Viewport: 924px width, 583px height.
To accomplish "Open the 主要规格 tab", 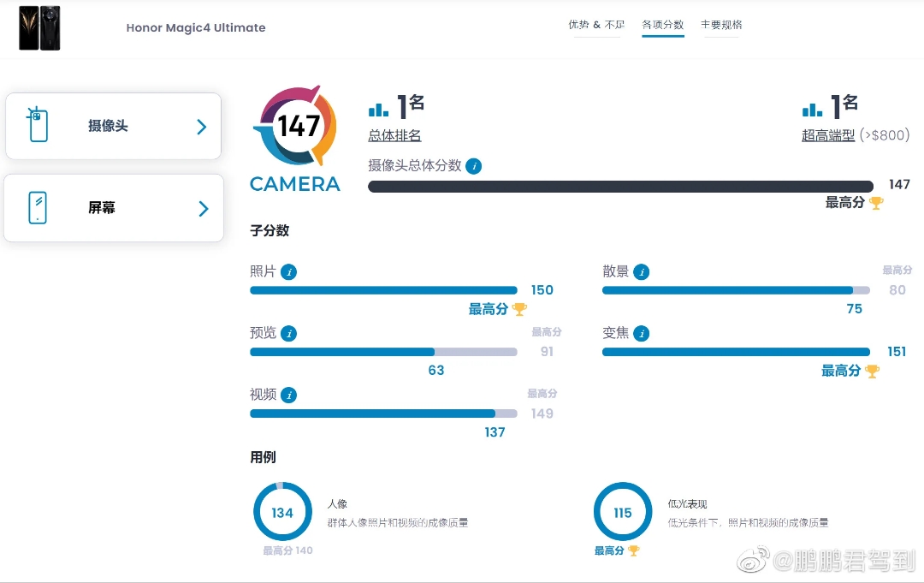I will (x=721, y=25).
